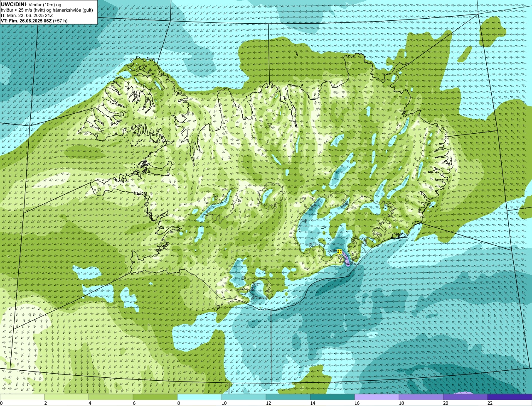Click the legend scale label '22'
Screen dimensions: 532x406
click(x=490, y=403)
